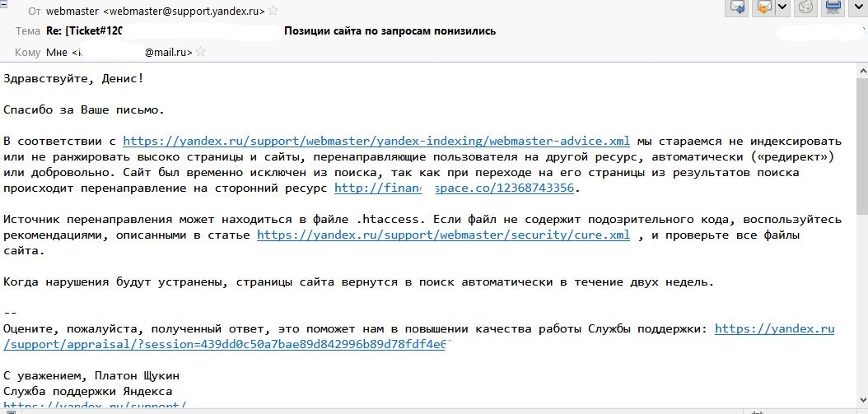Open the security/cure.xml support link

[443, 235]
